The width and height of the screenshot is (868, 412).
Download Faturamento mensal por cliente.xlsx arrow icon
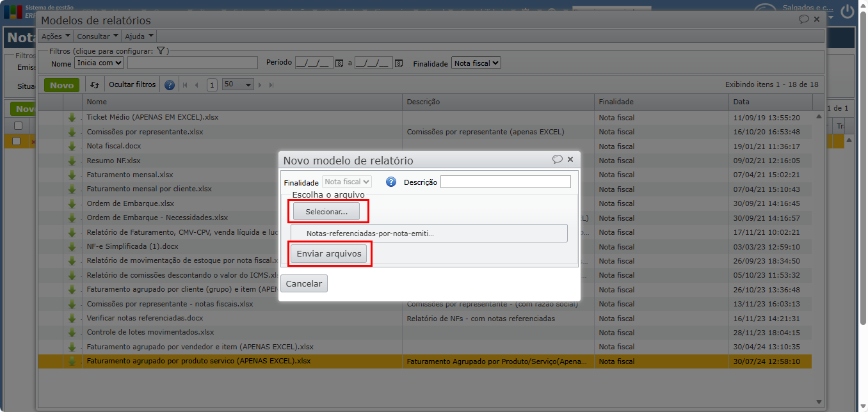point(72,189)
